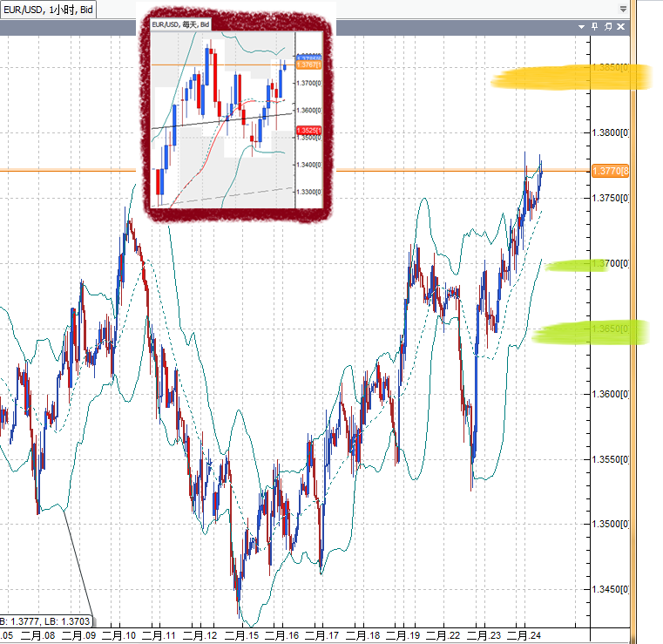Click the B: 1.3777, LB: 1.3703 tooltip label

(x=45, y=621)
